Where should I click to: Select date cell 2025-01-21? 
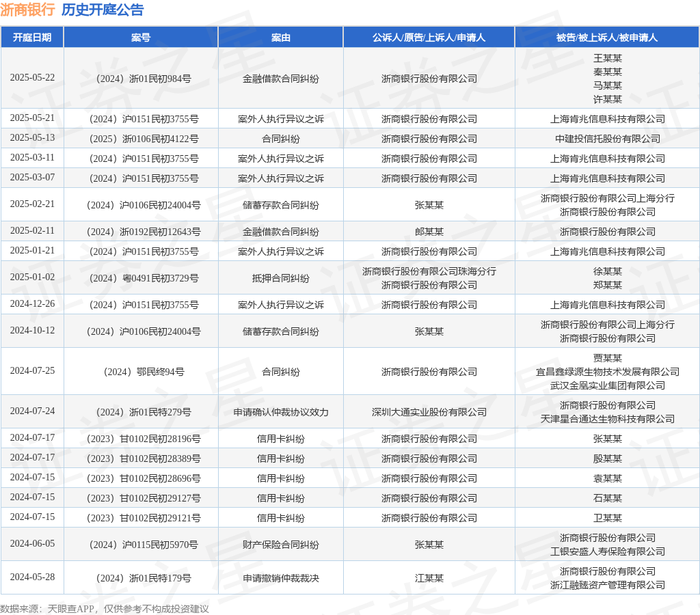click(32, 251)
